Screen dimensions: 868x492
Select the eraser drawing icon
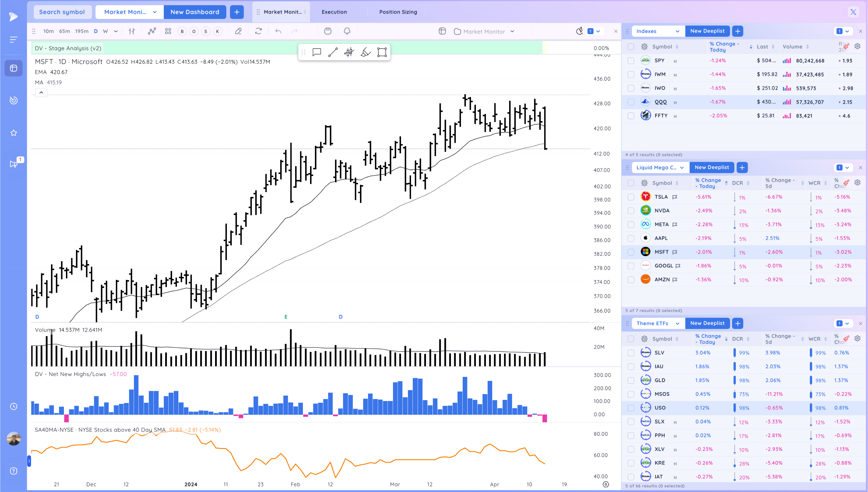coord(238,31)
